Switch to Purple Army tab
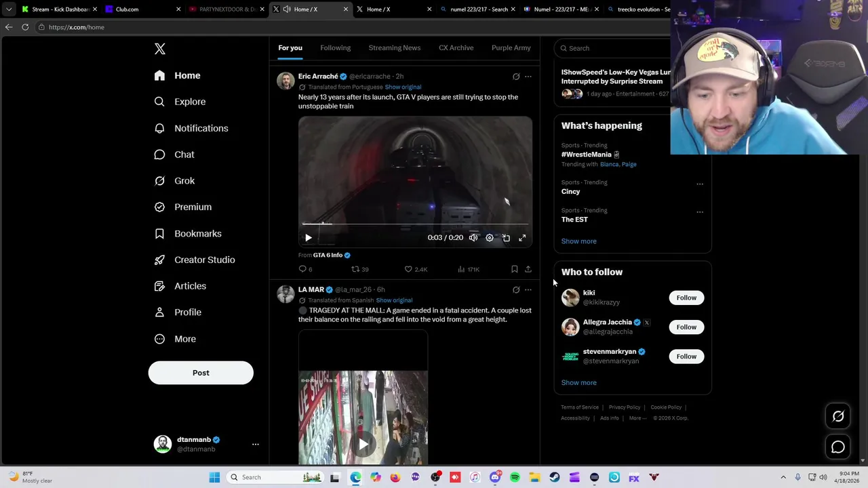The width and height of the screenshot is (868, 488). (x=511, y=48)
